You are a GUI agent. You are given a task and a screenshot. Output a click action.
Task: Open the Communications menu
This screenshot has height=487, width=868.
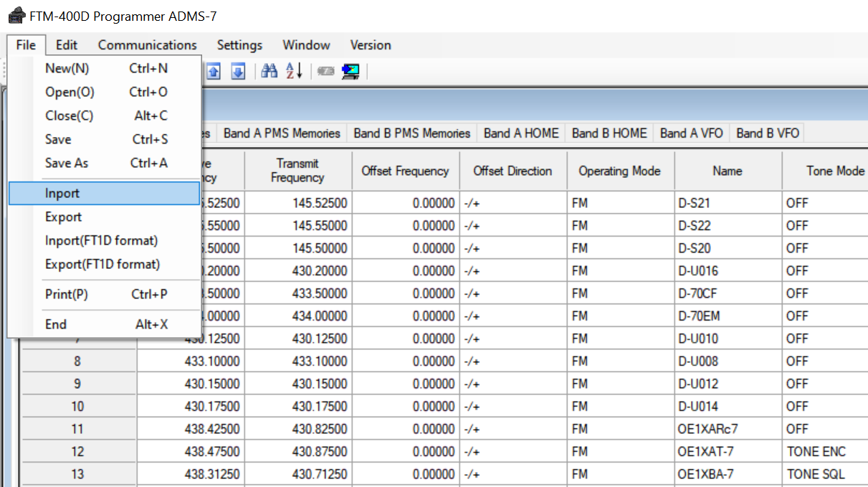148,44
